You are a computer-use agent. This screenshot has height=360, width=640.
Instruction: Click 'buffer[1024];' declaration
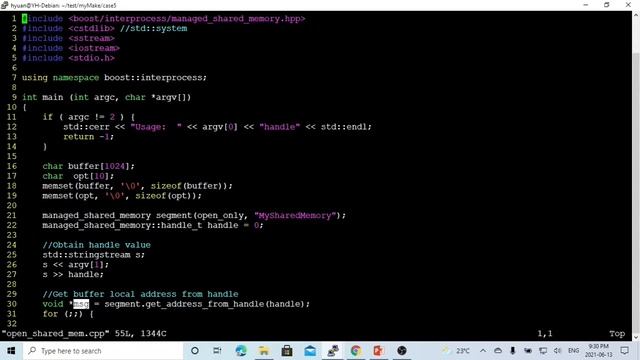point(101,166)
